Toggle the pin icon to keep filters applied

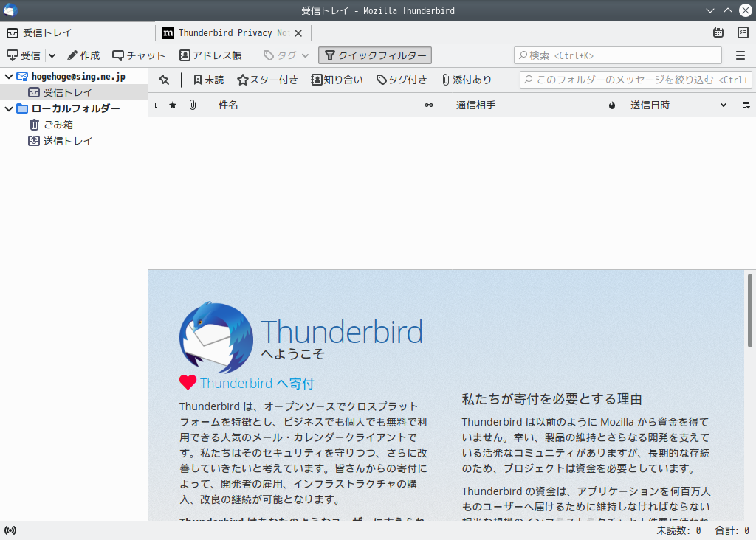coord(164,80)
